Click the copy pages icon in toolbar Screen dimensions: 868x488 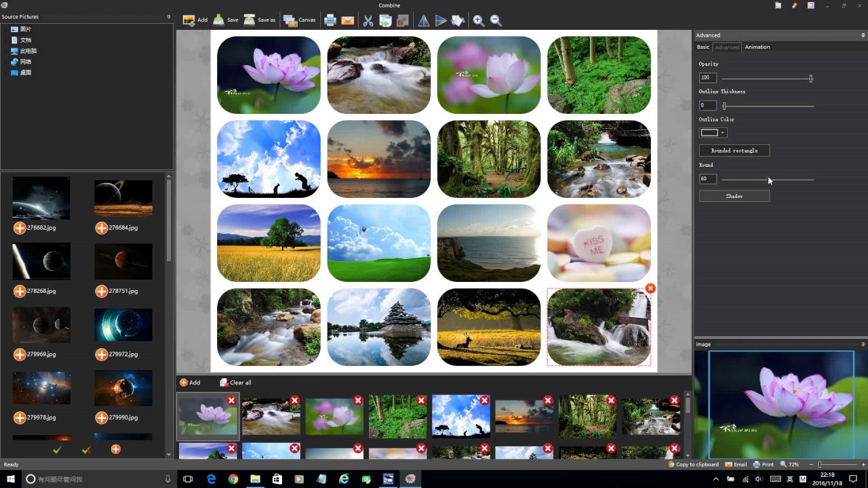tap(385, 20)
